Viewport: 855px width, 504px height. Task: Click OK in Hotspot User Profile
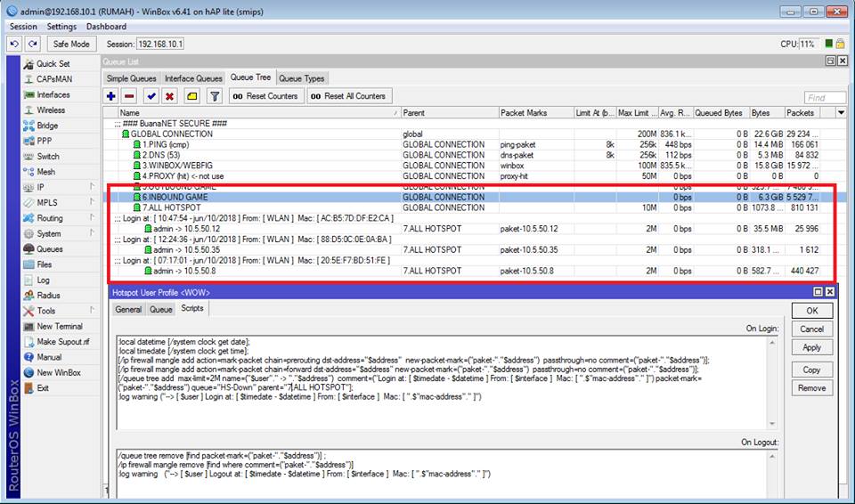click(x=812, y=311)
